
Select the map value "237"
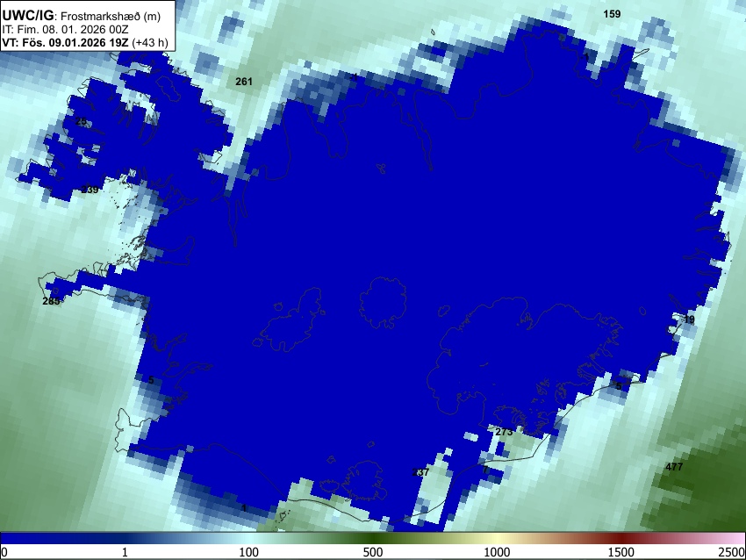point(420,472)
